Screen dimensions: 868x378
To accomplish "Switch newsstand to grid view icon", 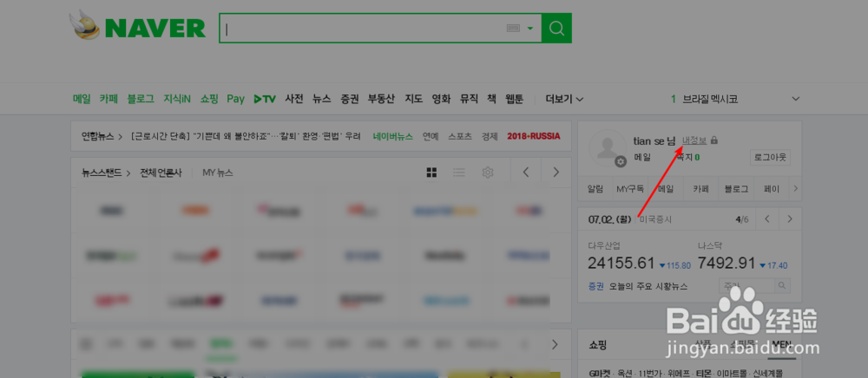I will (431, 173).
